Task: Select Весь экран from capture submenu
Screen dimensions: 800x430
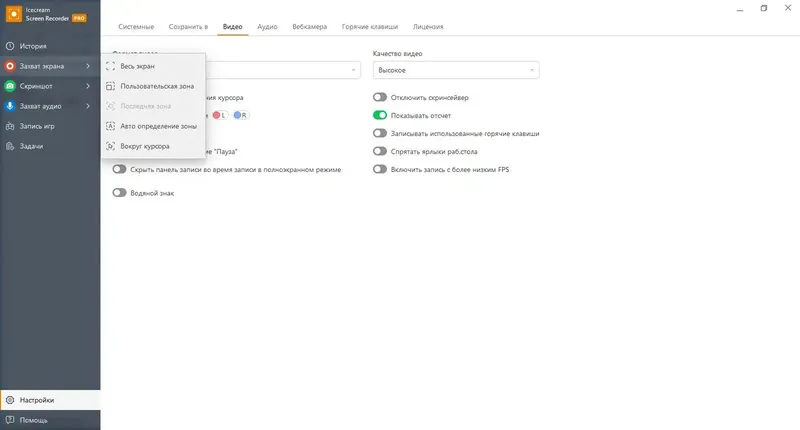Action: point(154,66)
